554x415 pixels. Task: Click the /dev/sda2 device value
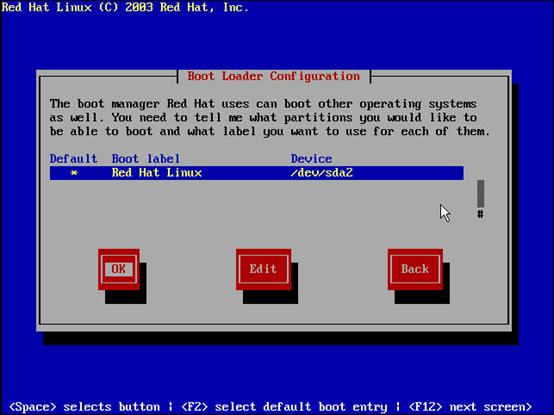pyautogui.click(x=322, y=173)
